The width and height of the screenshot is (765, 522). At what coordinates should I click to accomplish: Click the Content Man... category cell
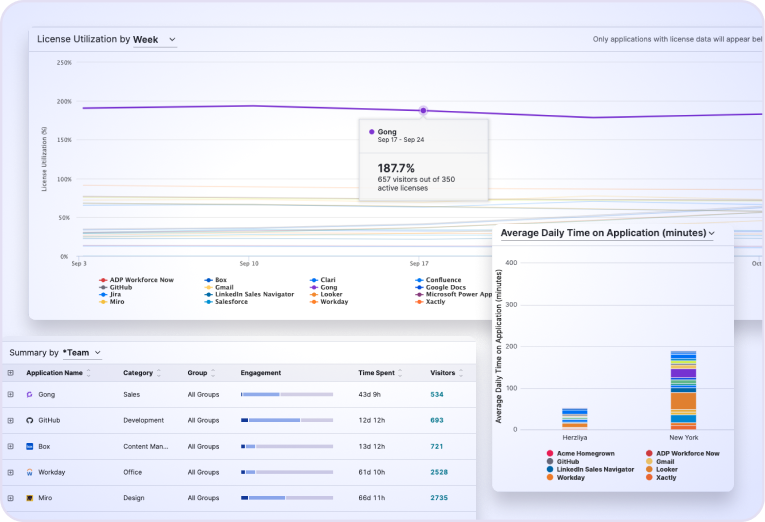tap(145, 446)
